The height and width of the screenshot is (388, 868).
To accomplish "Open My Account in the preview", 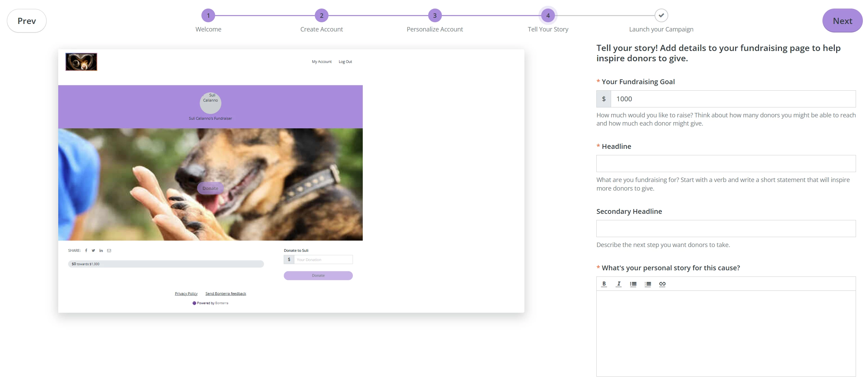I will click(x=321, y=62).
